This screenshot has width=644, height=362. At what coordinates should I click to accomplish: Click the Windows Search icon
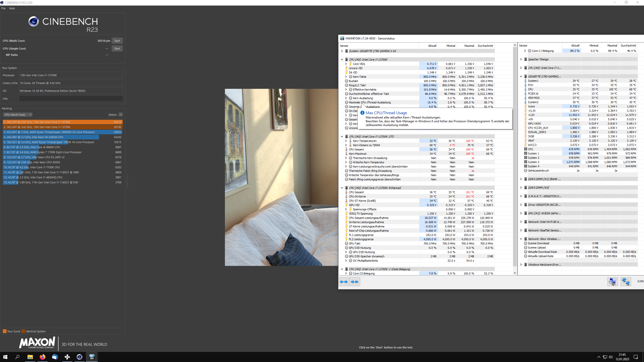[x=18, y=357]
